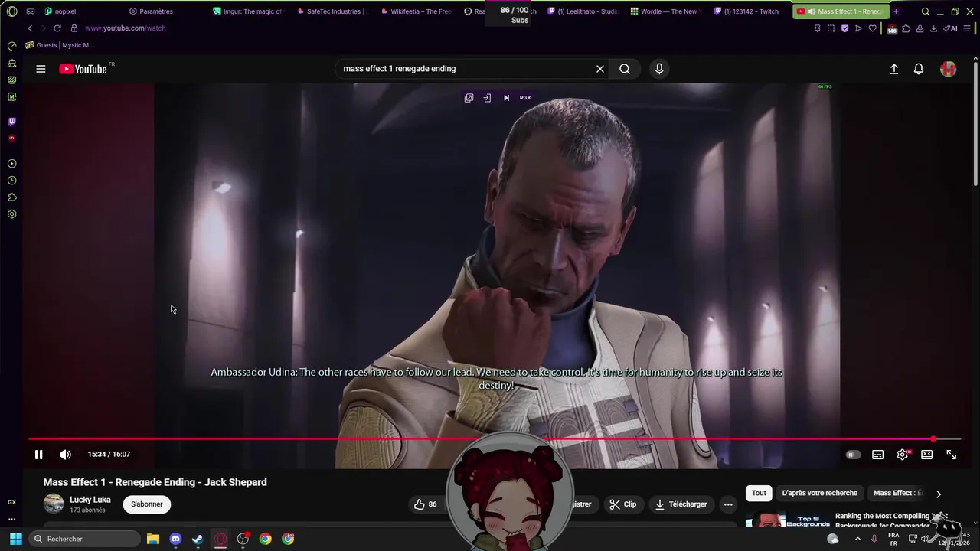The height and width of the screenshot is (551, 980).
Task: Open Windows Start menu
Action: pyautogui.click(x=15, y=539)
